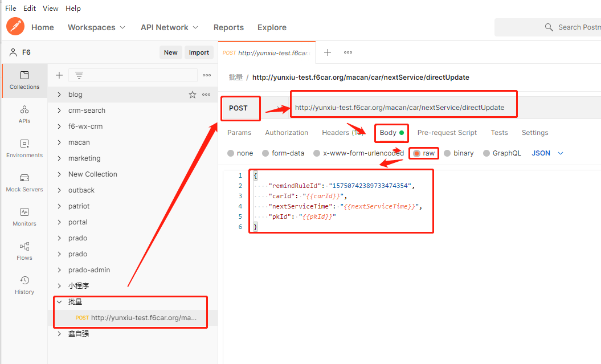Expand the outback collection
The image size is (601, 364).
tap(59, 190)
